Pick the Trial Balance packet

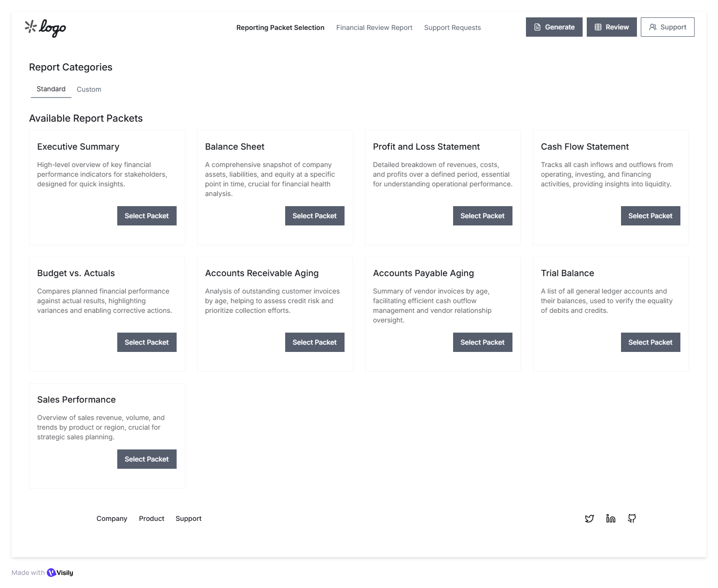[x=650, y=342]
